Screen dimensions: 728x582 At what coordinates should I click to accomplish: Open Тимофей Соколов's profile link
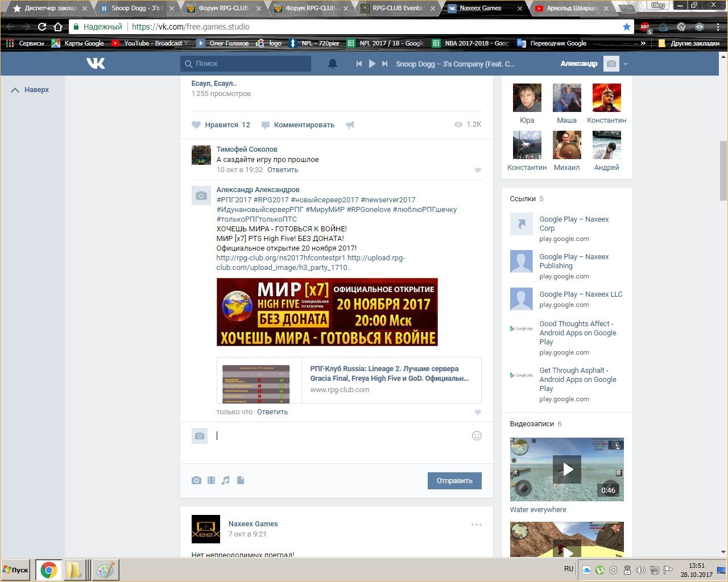pos(247,149)
